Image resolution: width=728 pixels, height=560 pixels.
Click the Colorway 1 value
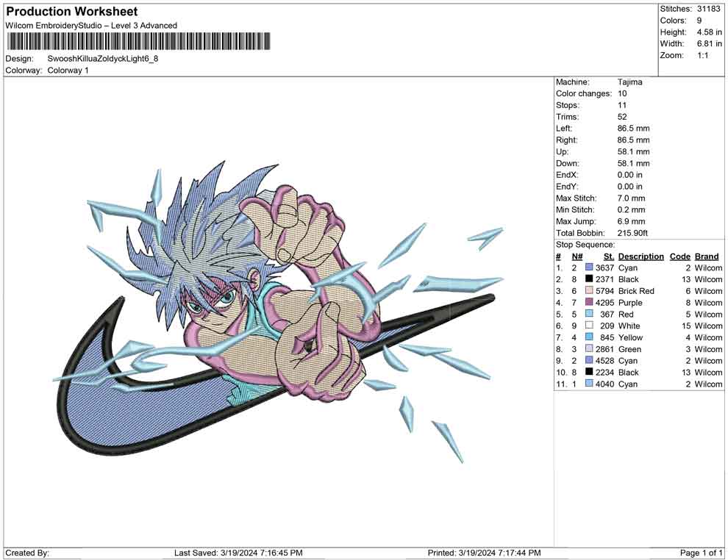click(x=68, y=71)
